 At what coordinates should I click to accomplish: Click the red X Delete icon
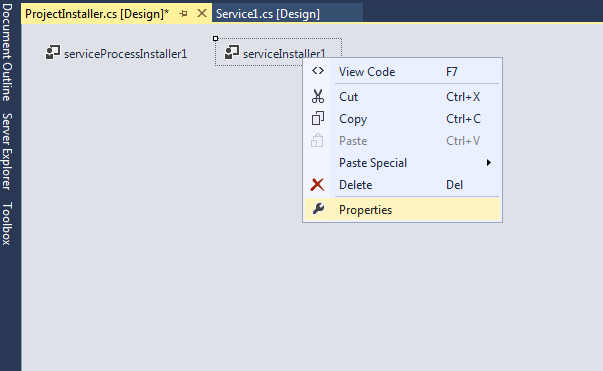pos(317,185)
